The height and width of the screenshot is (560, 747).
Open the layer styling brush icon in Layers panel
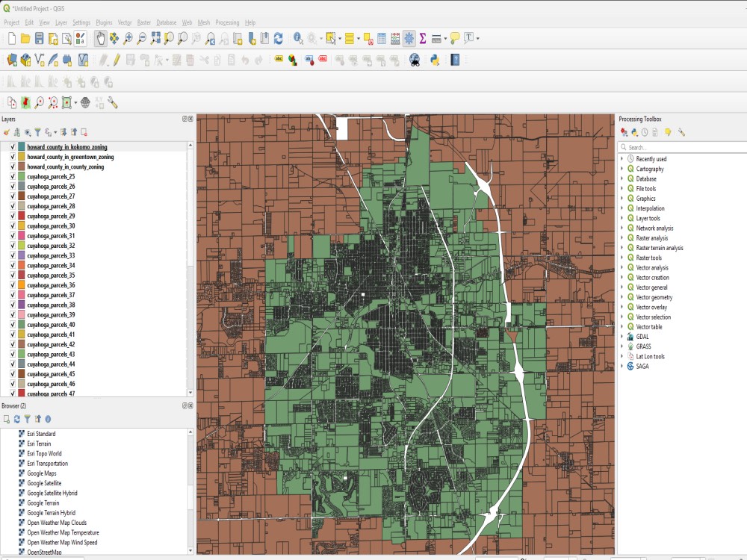tap(6, 132)
